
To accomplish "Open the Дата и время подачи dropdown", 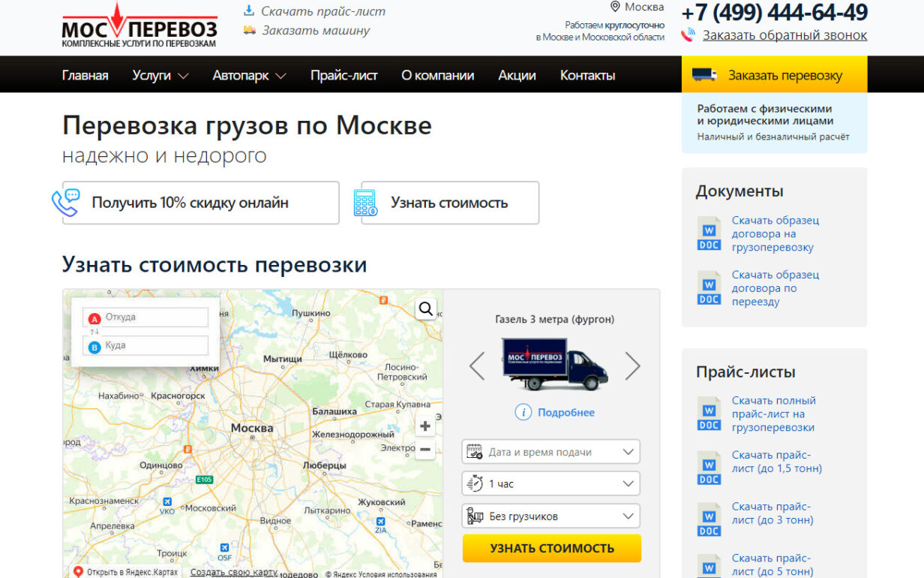I will 550,452.
